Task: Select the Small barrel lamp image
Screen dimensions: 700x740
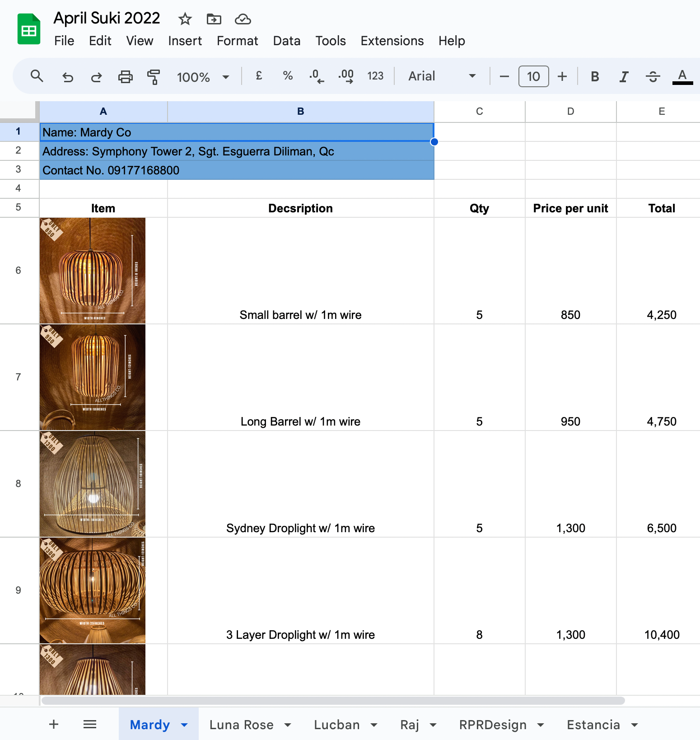Action: coord(93,271)
